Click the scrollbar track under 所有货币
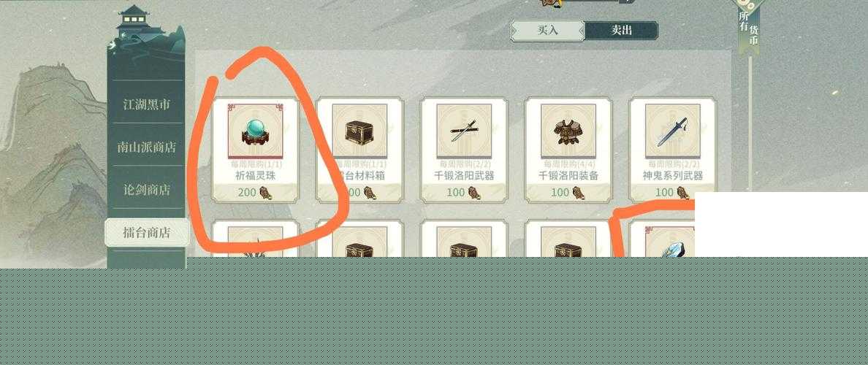The width and height of the screenshot is (868, 365). [750, 122]
